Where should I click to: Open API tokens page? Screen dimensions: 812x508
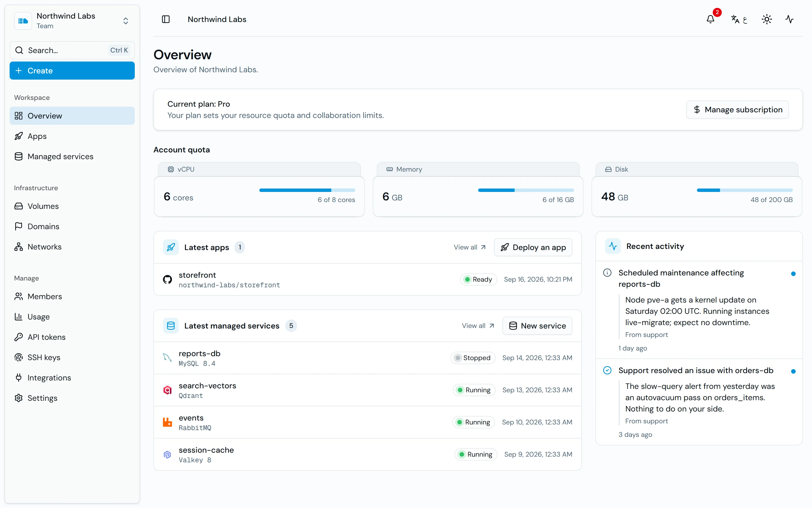click(x=72, y=337)
